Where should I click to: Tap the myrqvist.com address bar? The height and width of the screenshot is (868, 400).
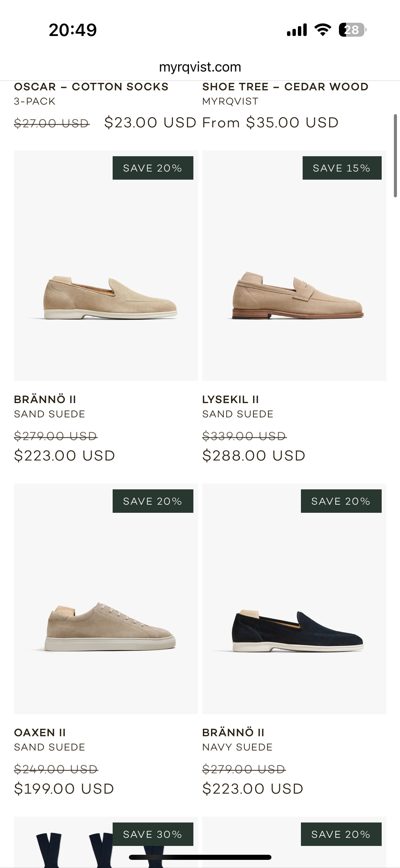point(200,67)
